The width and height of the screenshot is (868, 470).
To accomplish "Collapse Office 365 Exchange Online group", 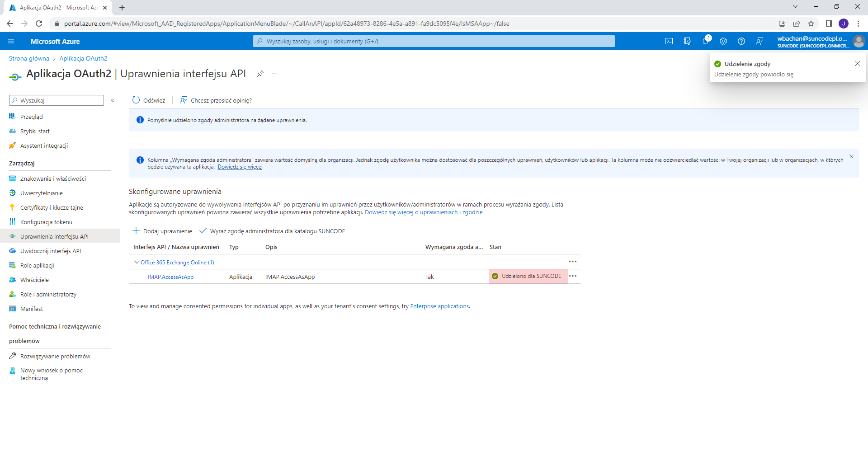I will pos(137,262).
